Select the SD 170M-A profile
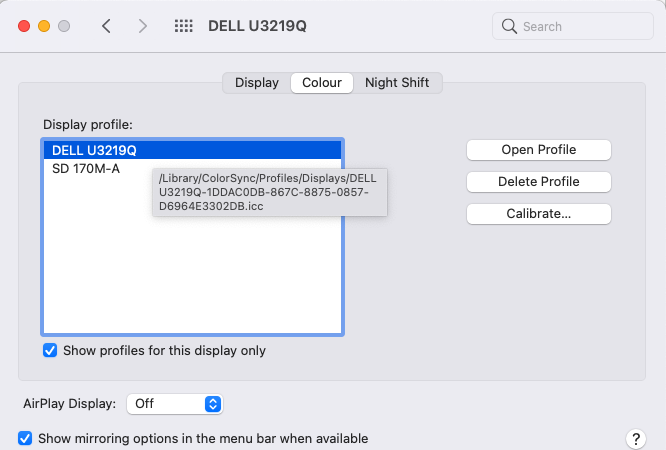This screenshot has width=666, height=450. tap(86, 169)
